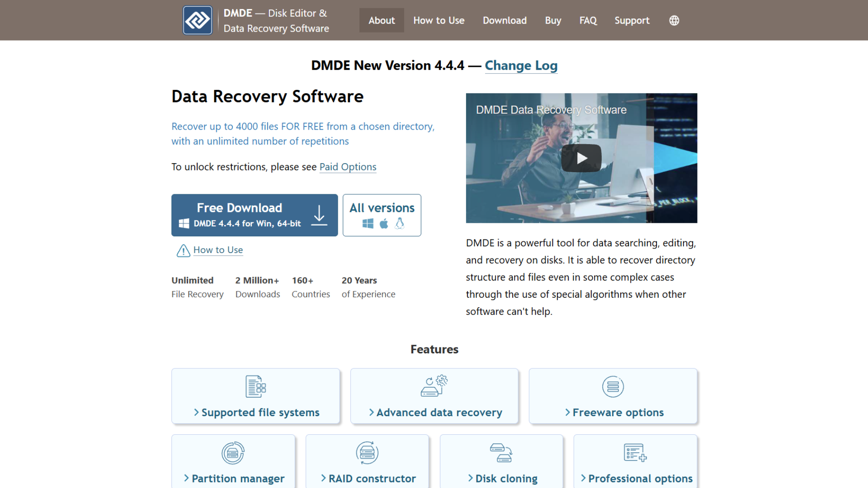Open the Disk cloning label
This screenshot has width=868, height=488.
click(x=506, y=479)
